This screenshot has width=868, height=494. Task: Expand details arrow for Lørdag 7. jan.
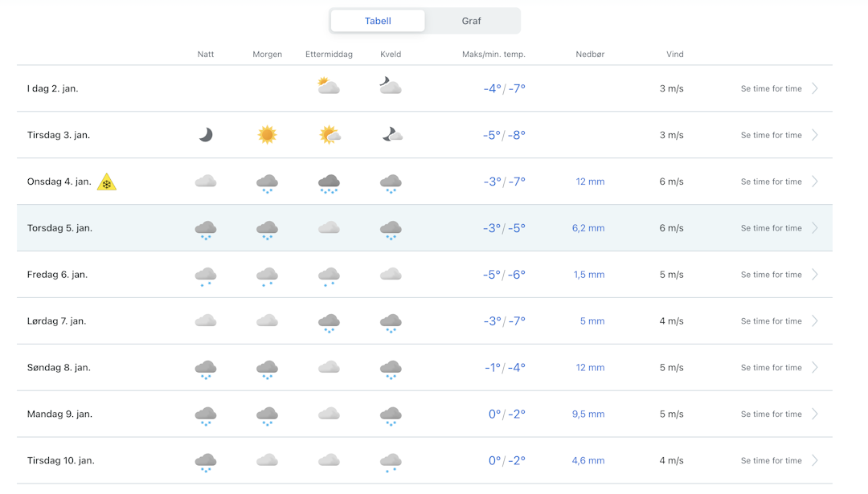point(815,320)
